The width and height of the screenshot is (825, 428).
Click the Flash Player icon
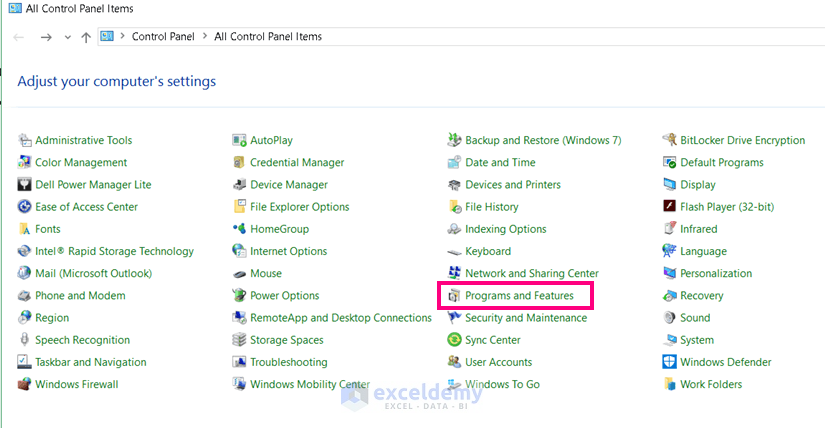point(669,206)
